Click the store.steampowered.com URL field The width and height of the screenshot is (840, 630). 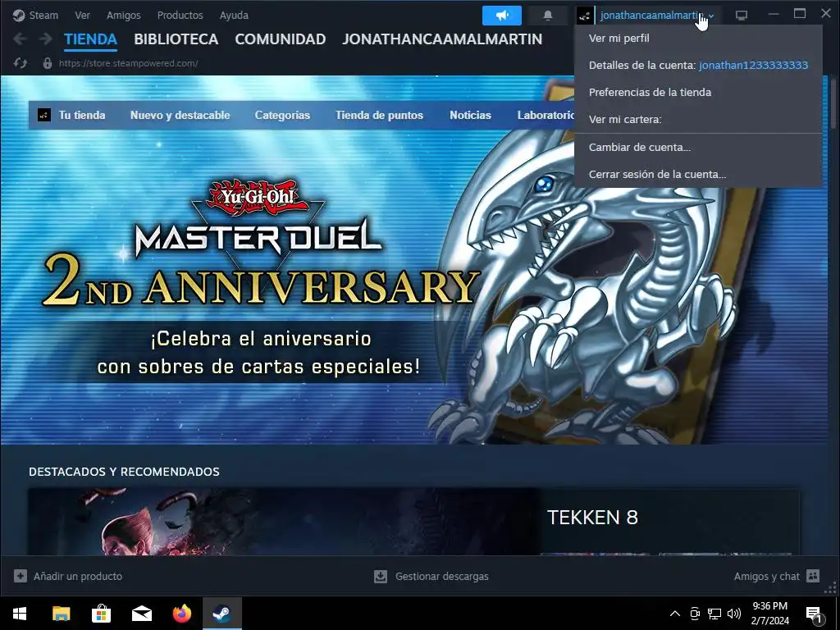pyautogui.click(x=129, y=63)
